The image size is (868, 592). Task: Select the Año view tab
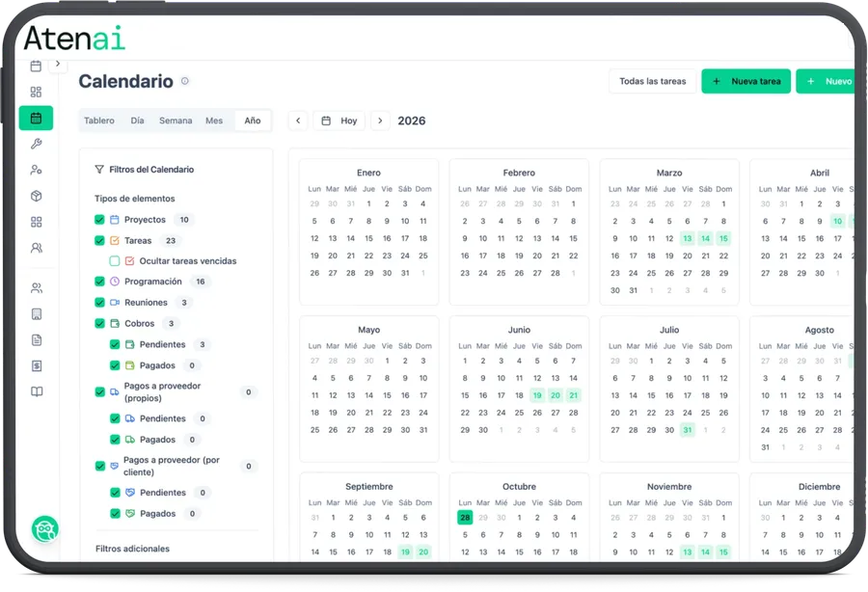point(253,121)
